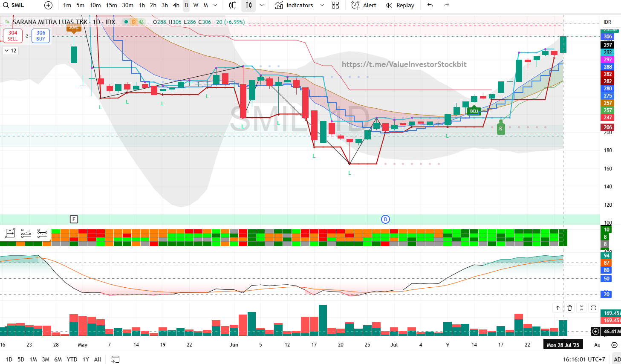Set chart interval to 4h
The height and width of the screenshot is (364, 621).
coord(176,5)
